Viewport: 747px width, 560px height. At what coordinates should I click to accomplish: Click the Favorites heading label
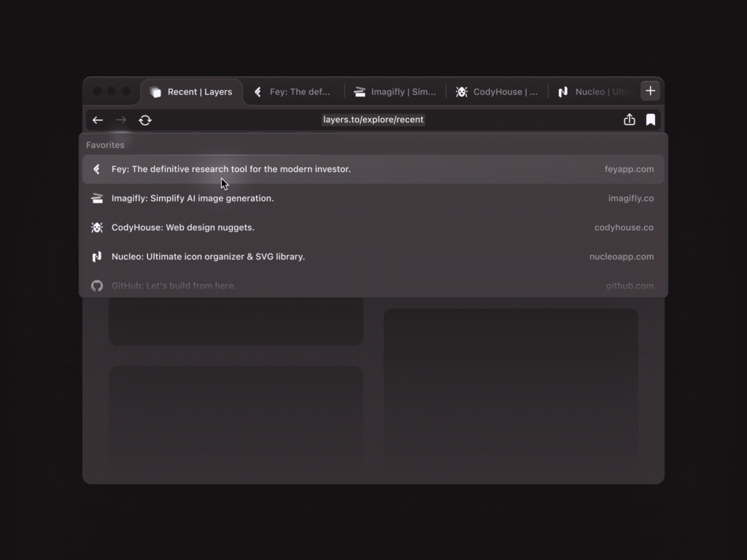coord(105,145)
